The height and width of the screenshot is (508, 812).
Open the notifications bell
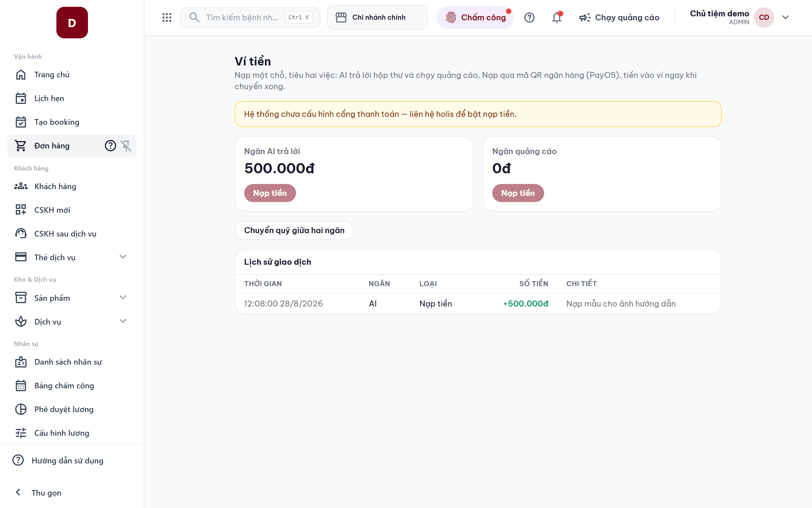pos(557,17)
